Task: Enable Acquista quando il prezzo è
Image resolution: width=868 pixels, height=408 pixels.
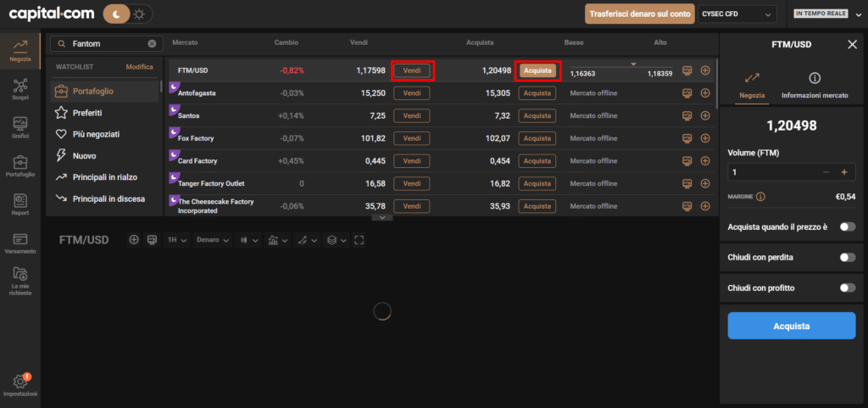Action: [847, 226]
